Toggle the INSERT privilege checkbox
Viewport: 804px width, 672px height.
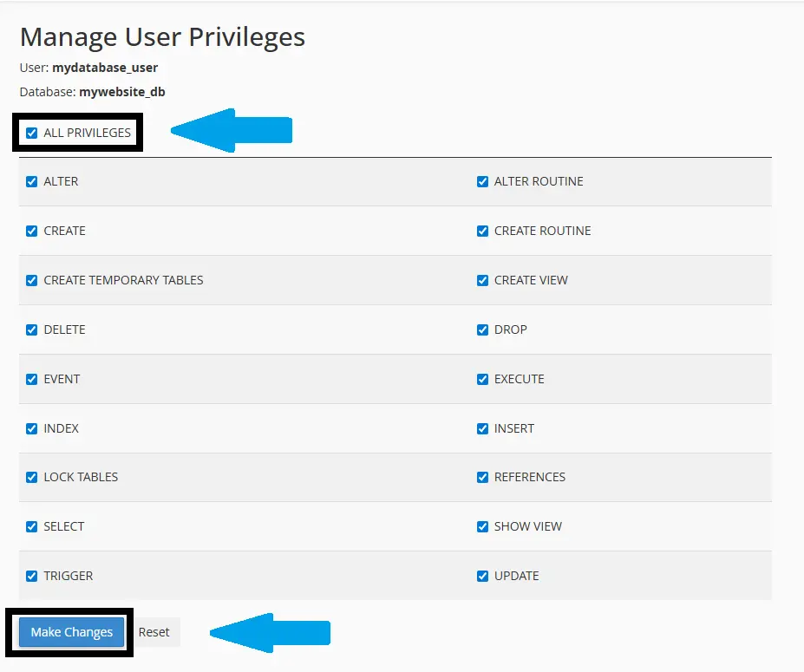(x=482, y=428)
